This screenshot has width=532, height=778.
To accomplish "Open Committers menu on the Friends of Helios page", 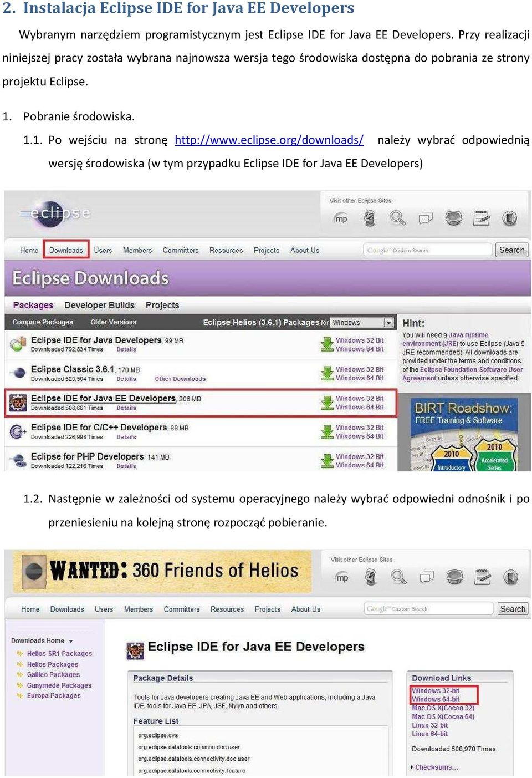I will pos(182,609).
